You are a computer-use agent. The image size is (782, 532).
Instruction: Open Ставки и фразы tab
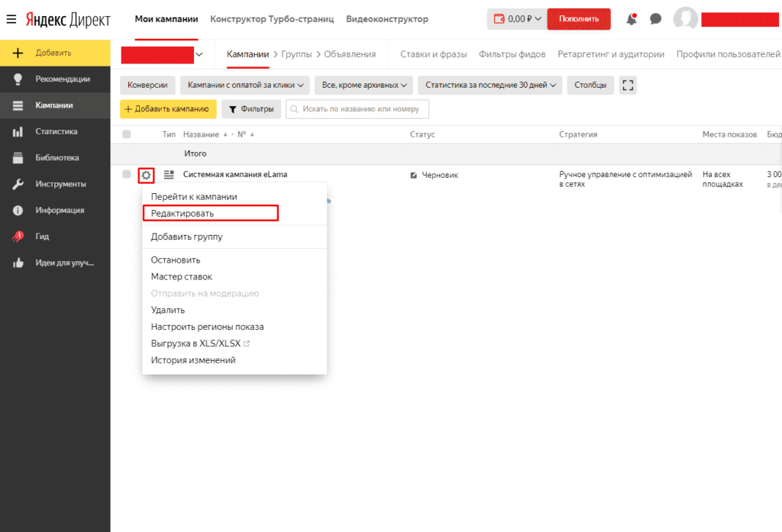[434, 54]
